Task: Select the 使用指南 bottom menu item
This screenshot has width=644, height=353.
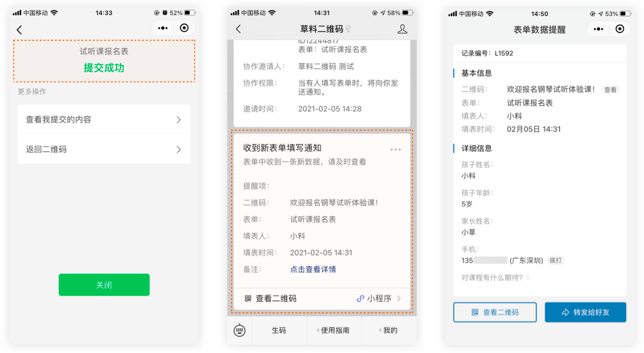Action: tap(334, 330)
